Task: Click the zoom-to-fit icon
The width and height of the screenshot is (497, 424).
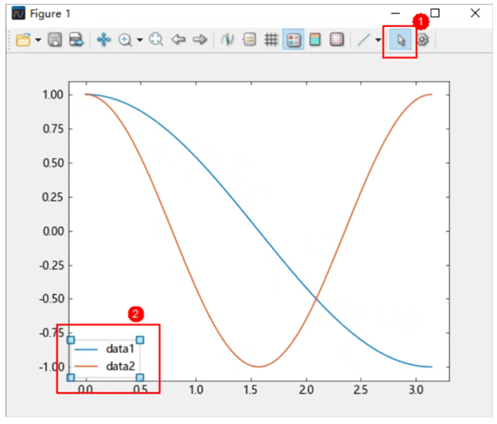Action: pos(156,40)
